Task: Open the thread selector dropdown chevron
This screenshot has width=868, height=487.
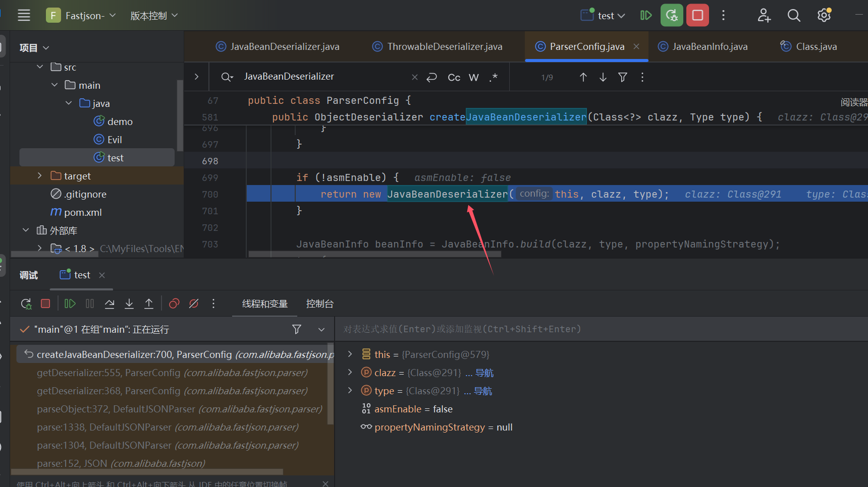Action: (321, 329)
